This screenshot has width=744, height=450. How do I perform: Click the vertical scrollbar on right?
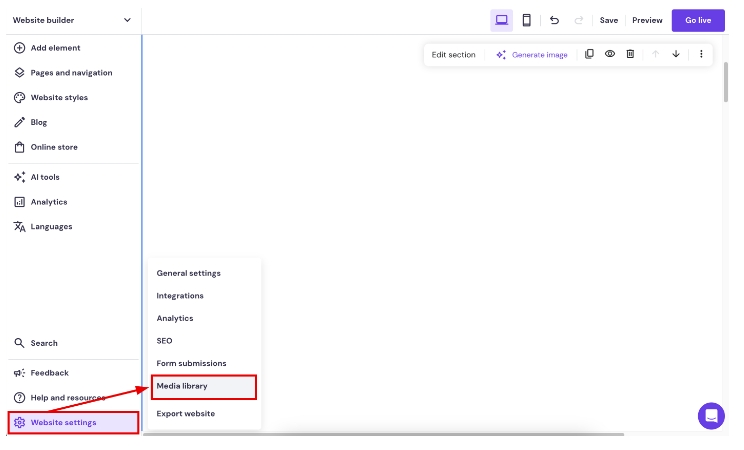click(x=726, y=80)
